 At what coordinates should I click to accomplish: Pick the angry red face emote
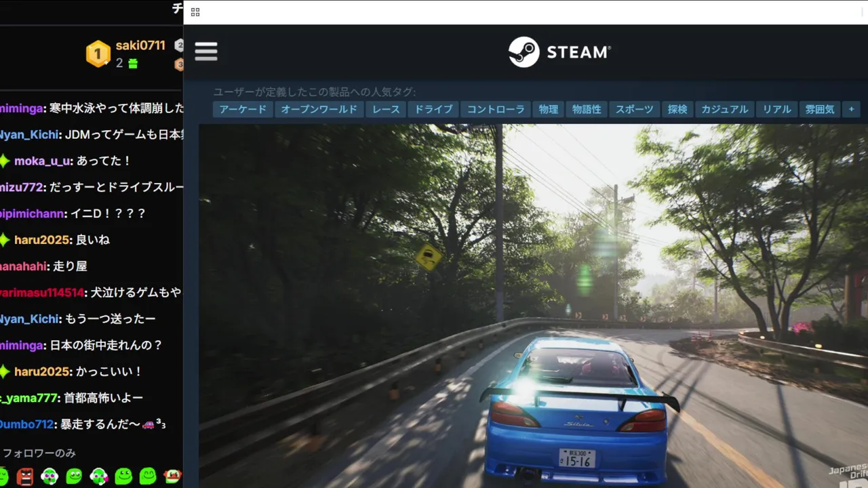pyautogui.click(x=25, y=476)
